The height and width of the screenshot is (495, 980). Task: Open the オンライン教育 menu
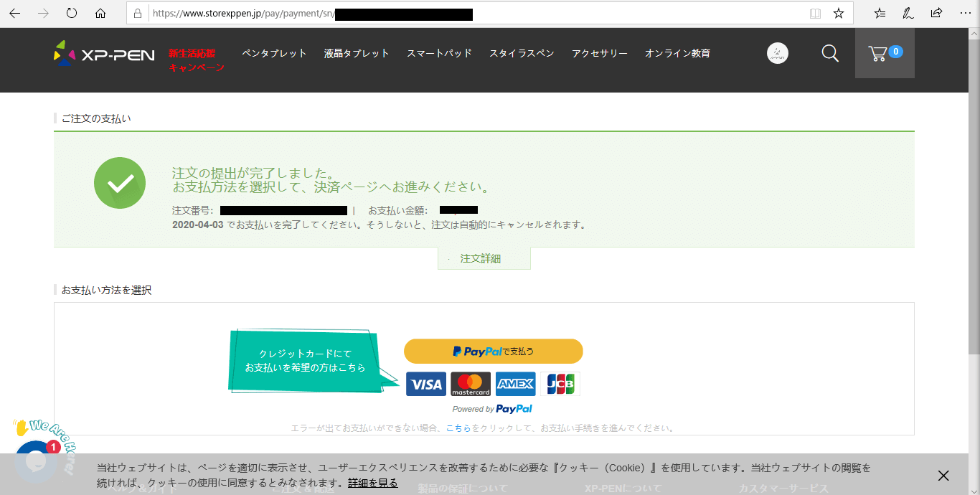(677, 53)
